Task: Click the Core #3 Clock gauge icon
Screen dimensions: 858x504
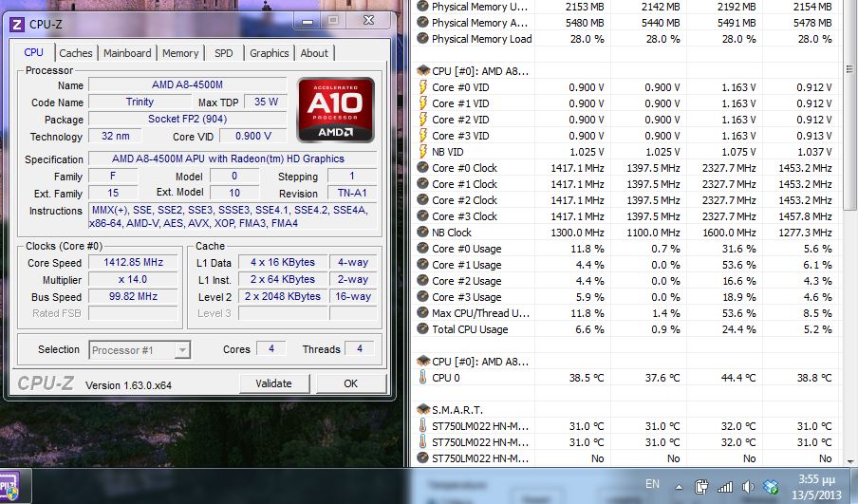Action: coord(422,216)
